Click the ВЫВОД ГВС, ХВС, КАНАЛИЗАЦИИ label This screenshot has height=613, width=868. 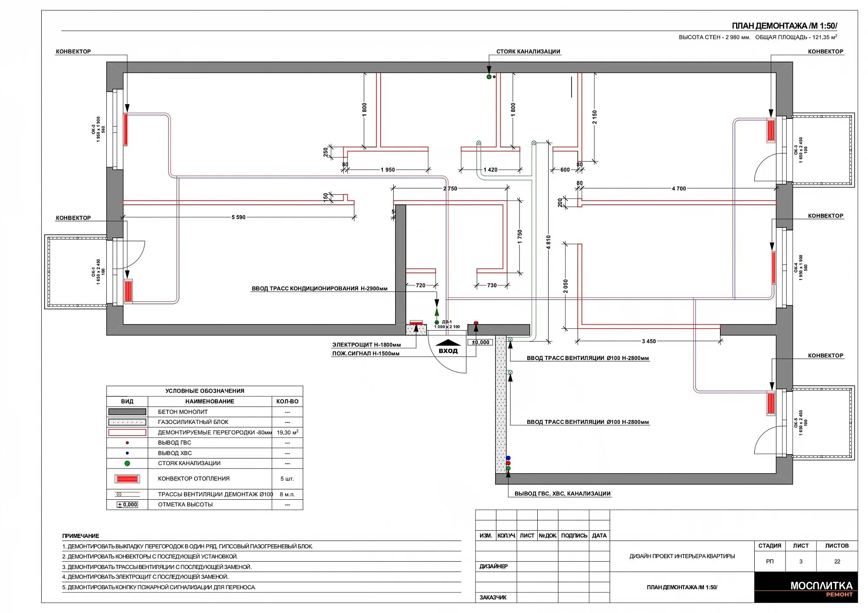tap(562, 494)
